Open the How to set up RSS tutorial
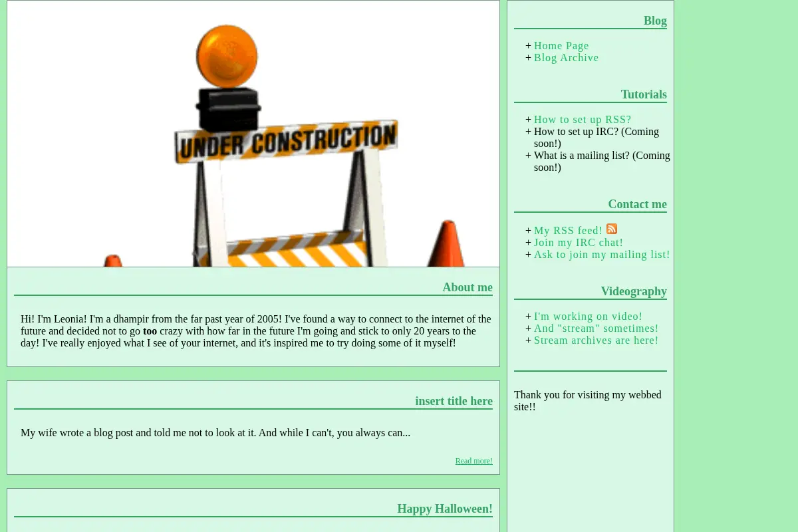798x532 pixels. click(x=583, y=120)
